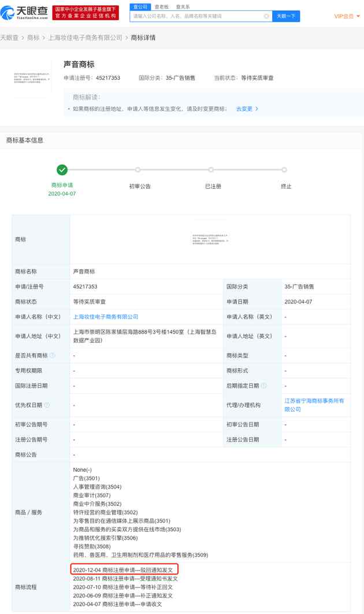Click the help icon beside 后期指定日期
Image resolution: width=364 pixels, height=614 pixels.
(263, 386)
